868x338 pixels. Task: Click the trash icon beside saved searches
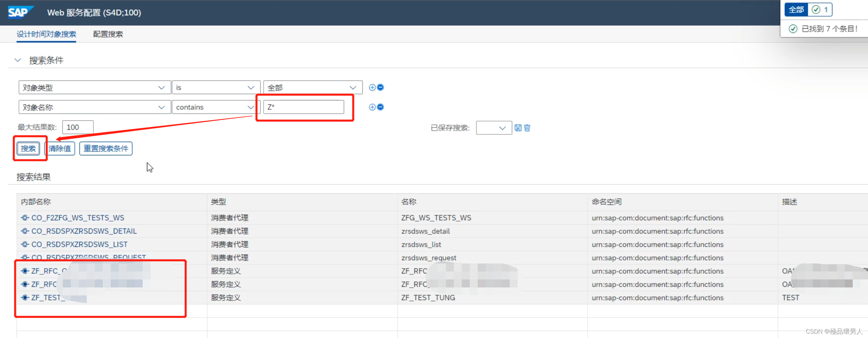click(x=527, y=128)
